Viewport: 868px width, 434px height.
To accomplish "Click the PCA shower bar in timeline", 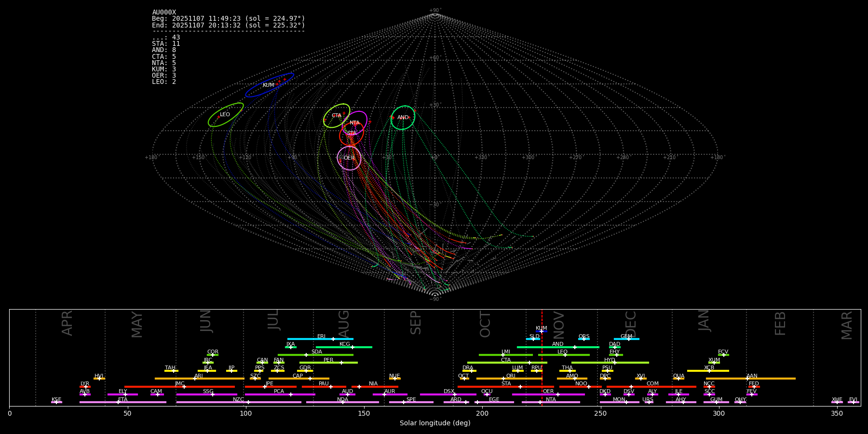I will click(x=280, y=394).
